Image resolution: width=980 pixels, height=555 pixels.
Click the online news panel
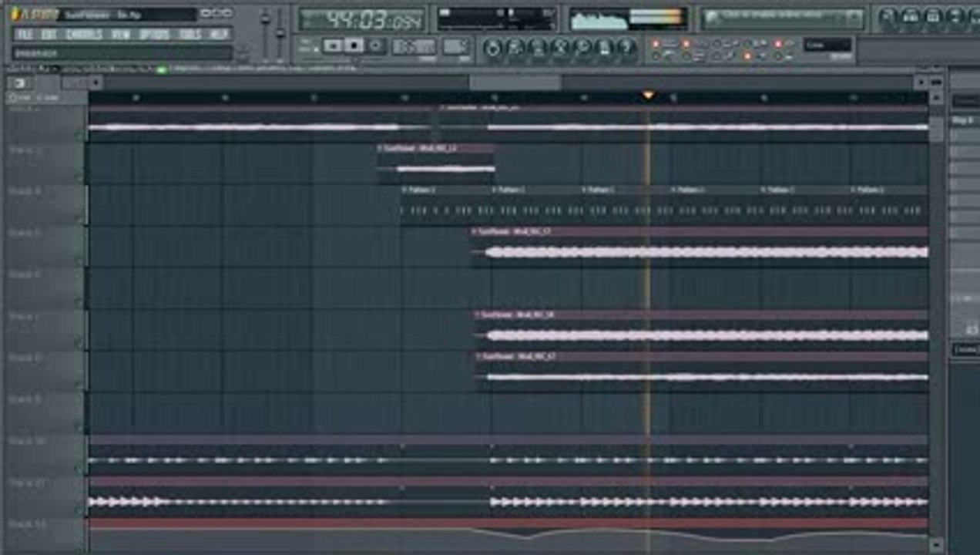coord(783,18)
